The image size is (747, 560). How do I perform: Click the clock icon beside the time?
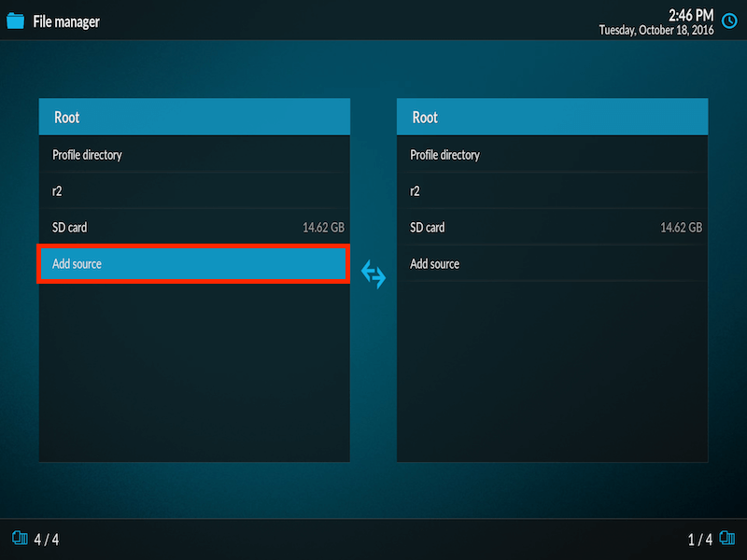(729, 21)
